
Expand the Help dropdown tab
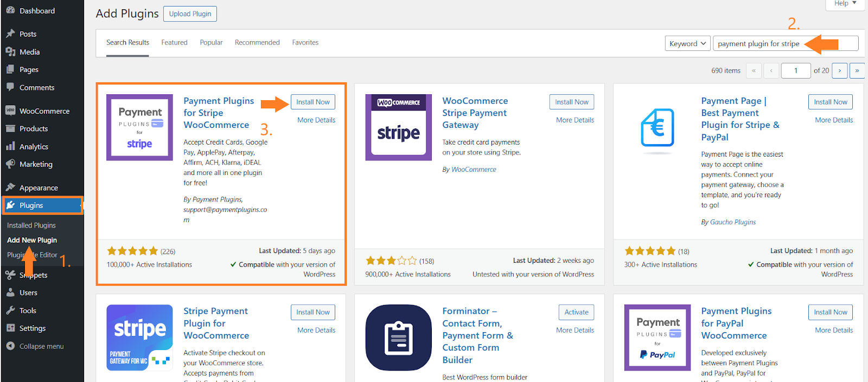coord(845,4)
